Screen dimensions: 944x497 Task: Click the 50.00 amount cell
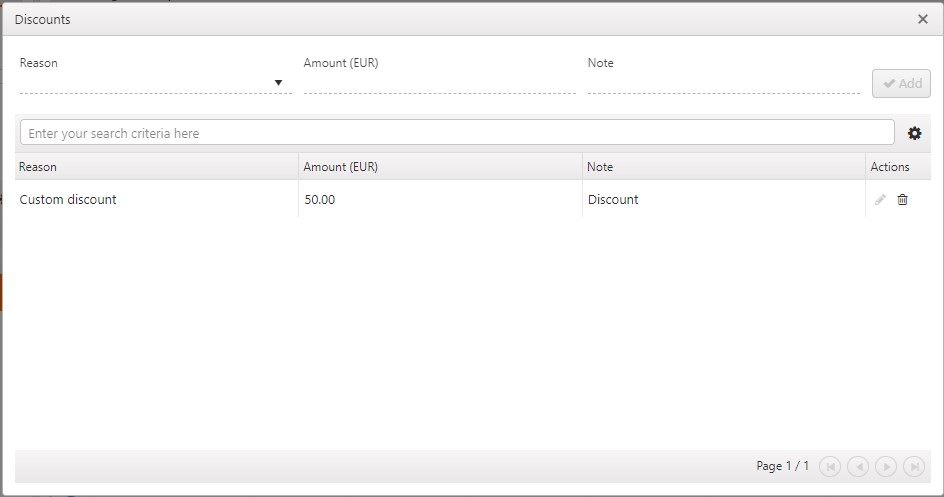coord(439,199)
